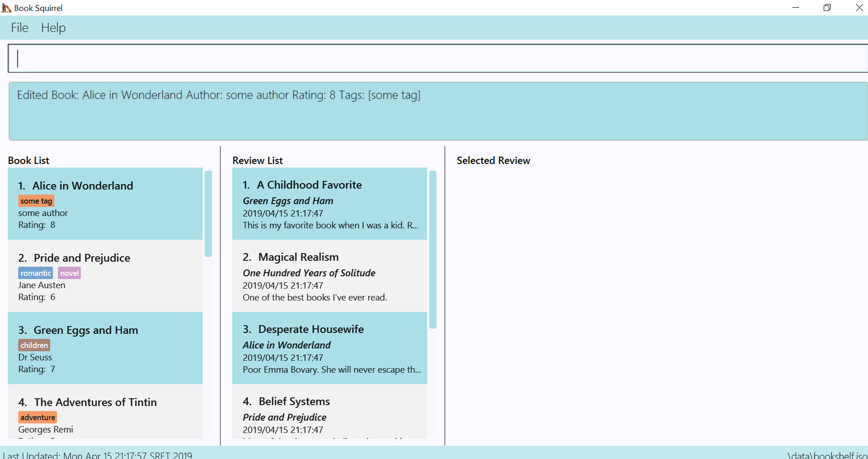The height and width of the screenshot is (459, 868).
Task: Click 'Rating: 6' on Pride card
Action: pyautogui.click(x=37, y=297)
